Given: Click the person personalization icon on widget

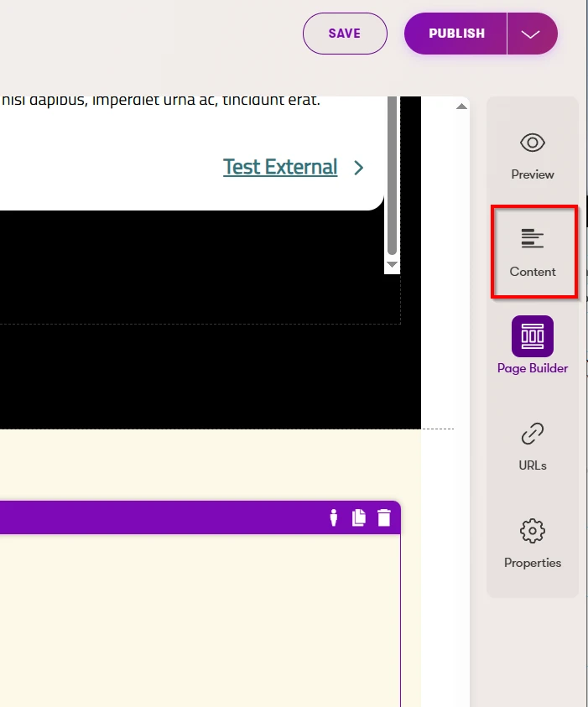Looking at the screenshot, I should [x=334, y=517].
